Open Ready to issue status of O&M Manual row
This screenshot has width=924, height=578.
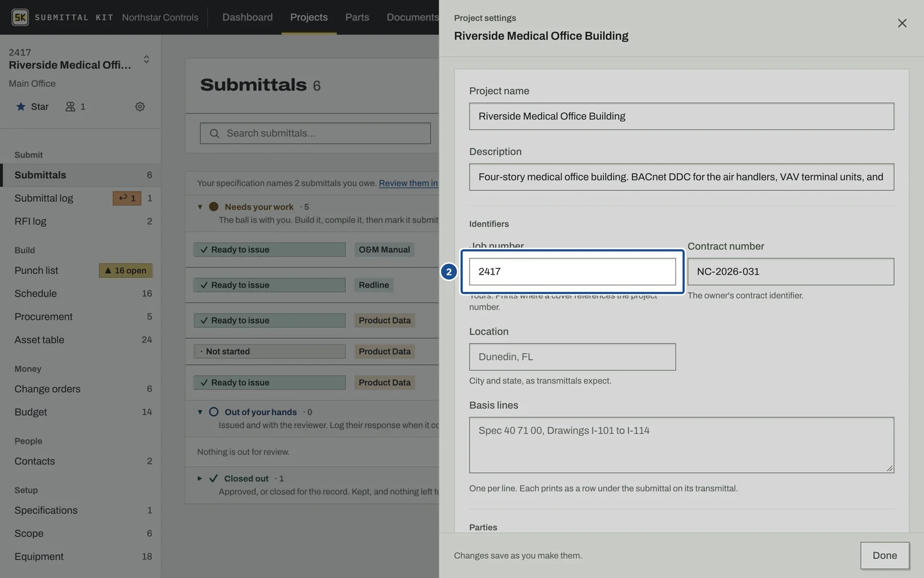270,250
